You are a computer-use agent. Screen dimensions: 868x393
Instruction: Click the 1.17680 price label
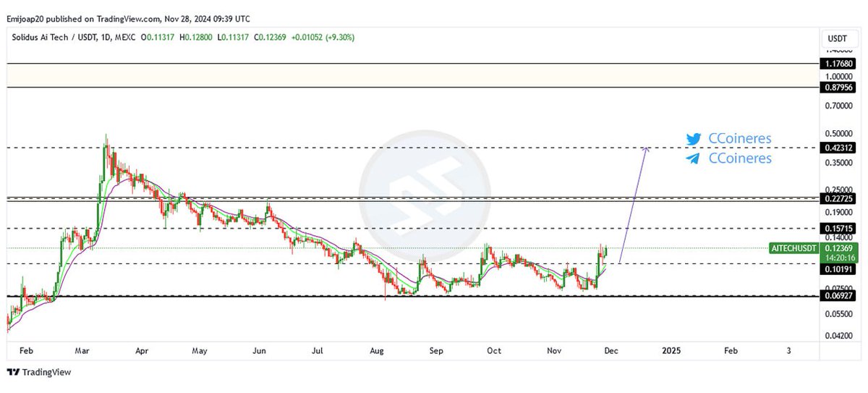pos(840,64)
